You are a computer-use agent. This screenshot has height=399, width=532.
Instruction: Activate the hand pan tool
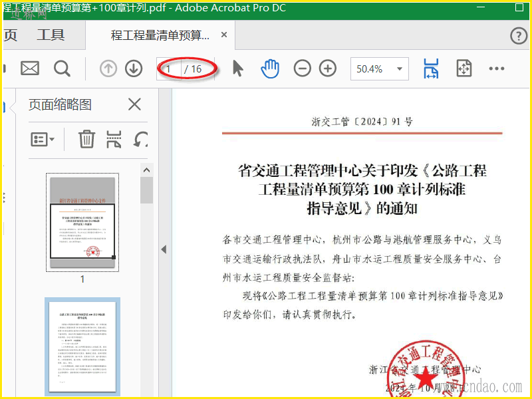[270, 68]
